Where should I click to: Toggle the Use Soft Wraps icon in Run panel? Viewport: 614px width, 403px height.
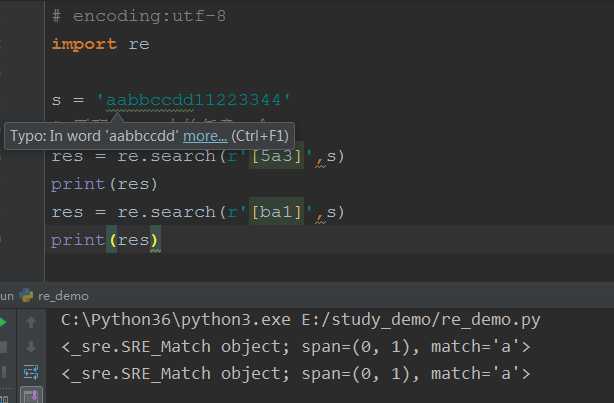31,372
